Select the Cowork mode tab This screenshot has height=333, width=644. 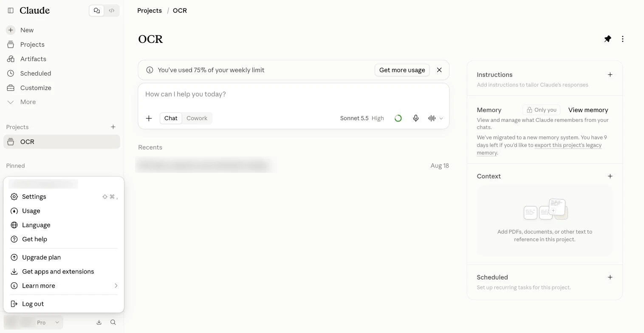pyautogui.click(x=197, y=119)
